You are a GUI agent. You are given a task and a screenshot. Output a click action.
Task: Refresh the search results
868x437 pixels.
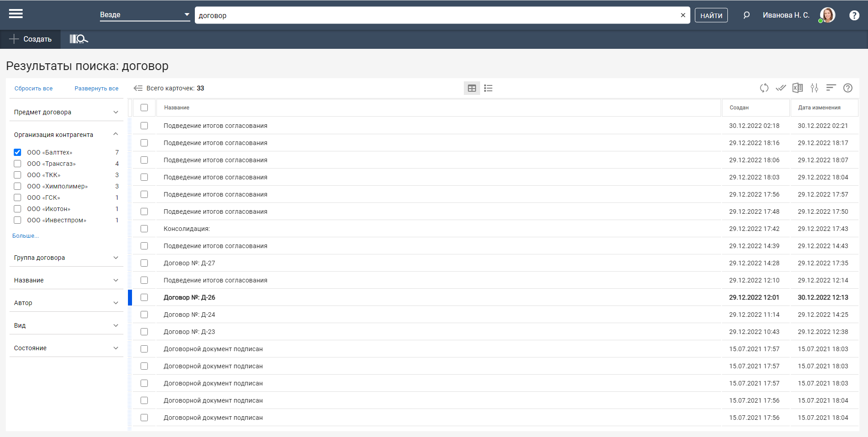[764, 88]
